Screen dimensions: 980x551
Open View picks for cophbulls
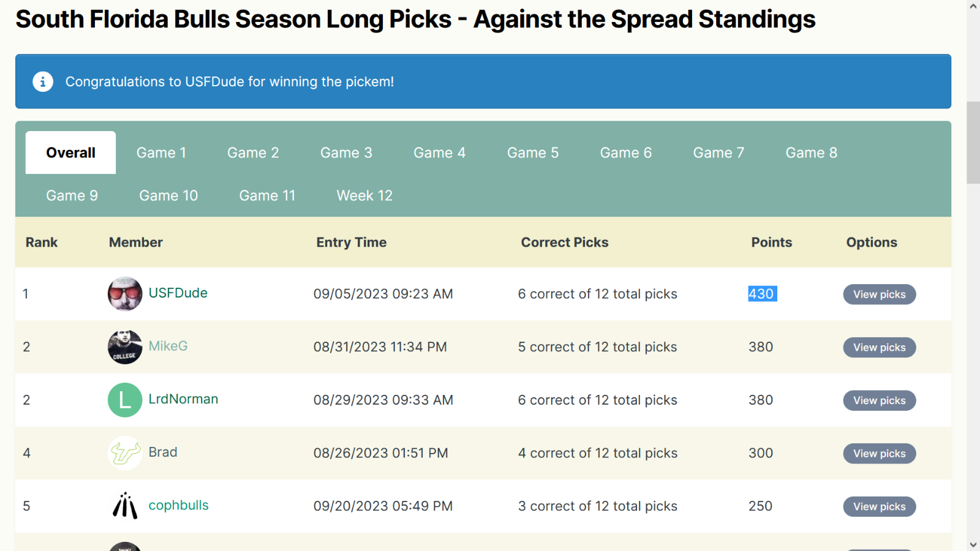coord(879,507)
